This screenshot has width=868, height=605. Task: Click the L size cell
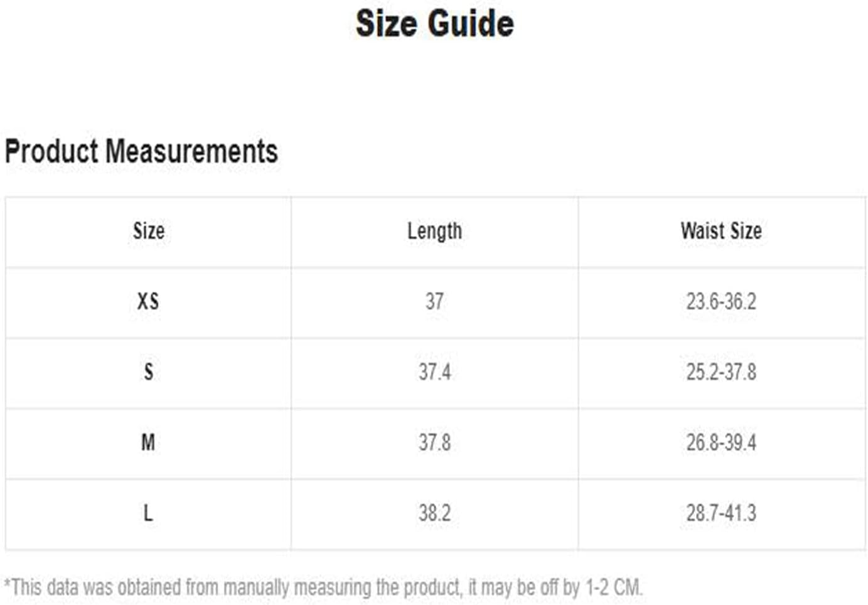148,513
